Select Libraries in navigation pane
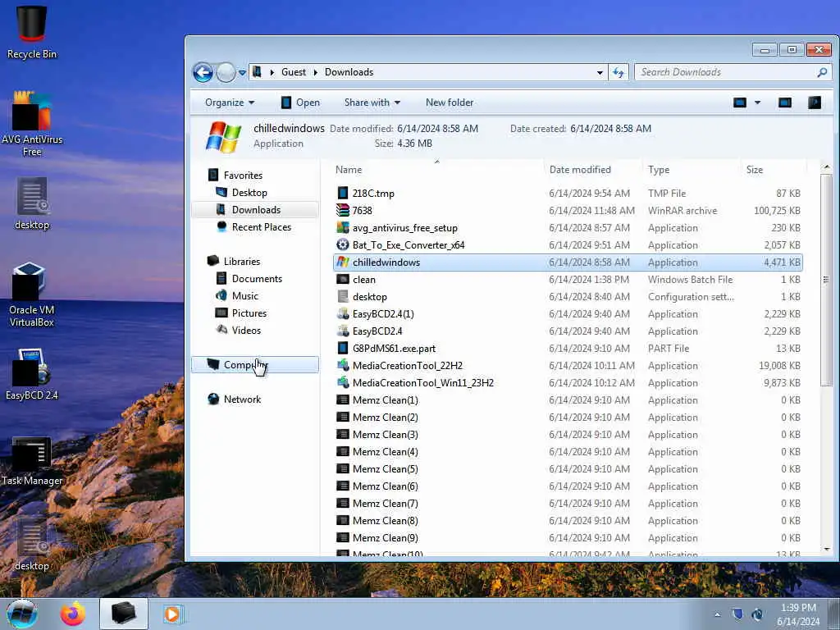This screenshot has height=630, width=840. (242, 262)
